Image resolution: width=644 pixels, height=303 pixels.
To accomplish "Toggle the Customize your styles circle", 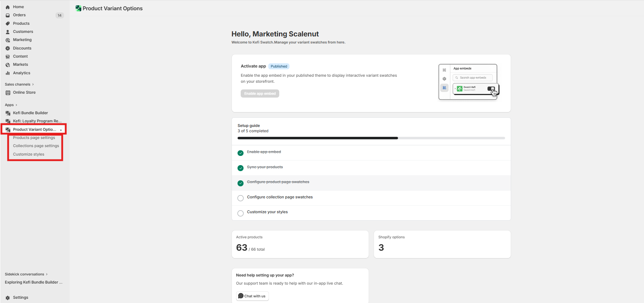I will pyautogui.click(x=241, y=213).
